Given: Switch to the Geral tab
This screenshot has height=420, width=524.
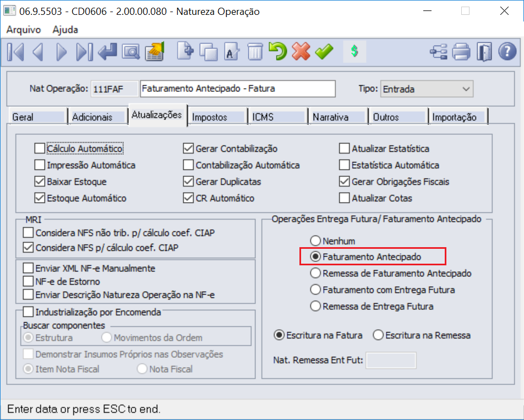Looking at the screenshot, I should click(37, 117).
